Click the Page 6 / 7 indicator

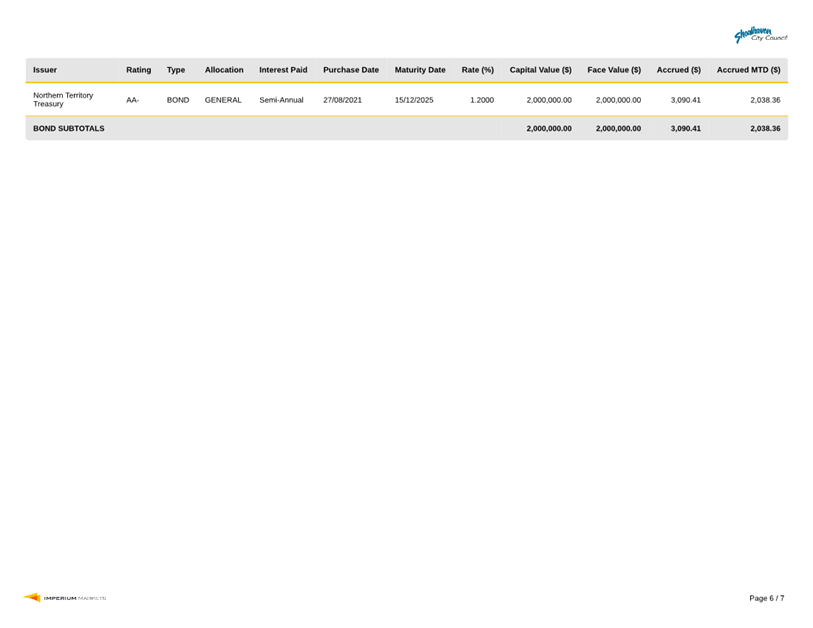tap(766, 598)
